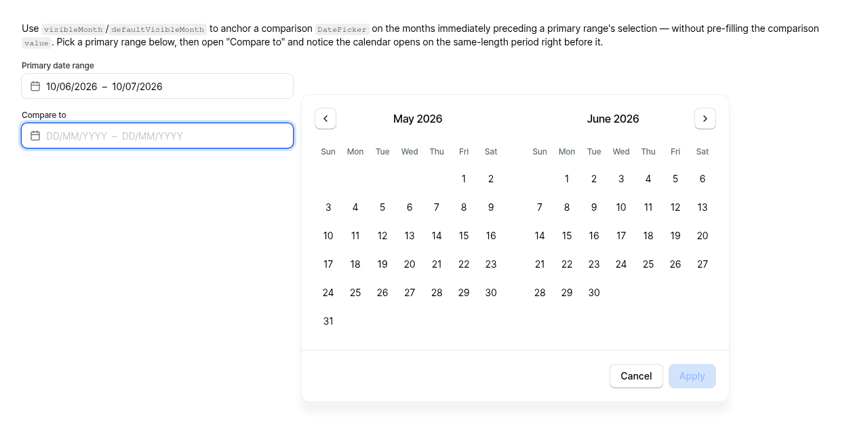Pick May 20 in the calendar
The image size is (868, 429).
[410, 264]
